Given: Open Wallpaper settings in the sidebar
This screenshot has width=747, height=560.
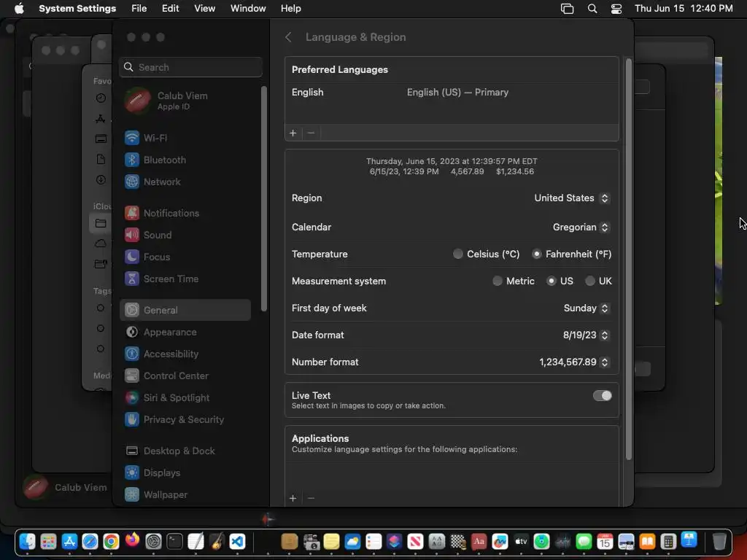Looking at the screenshot, I should [185, 495].
